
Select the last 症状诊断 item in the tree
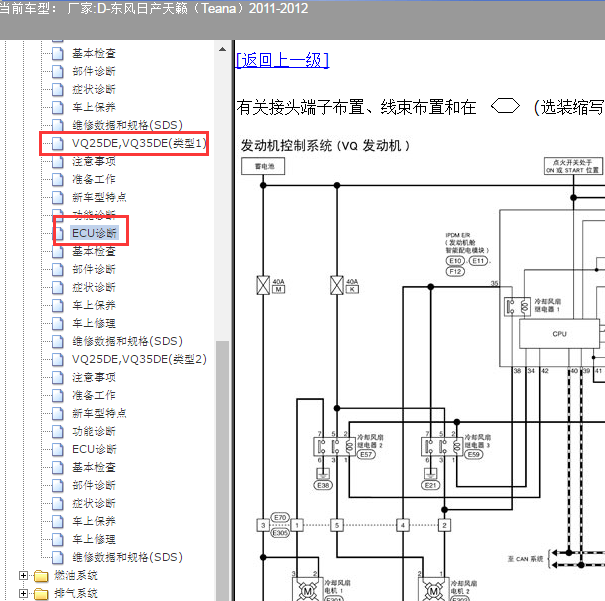(94, 503)
